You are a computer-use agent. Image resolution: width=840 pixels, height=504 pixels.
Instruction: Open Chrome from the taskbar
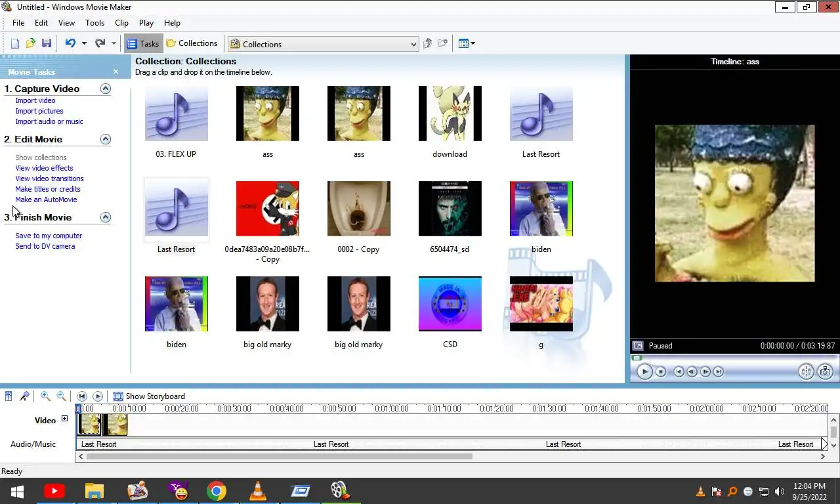217,490
